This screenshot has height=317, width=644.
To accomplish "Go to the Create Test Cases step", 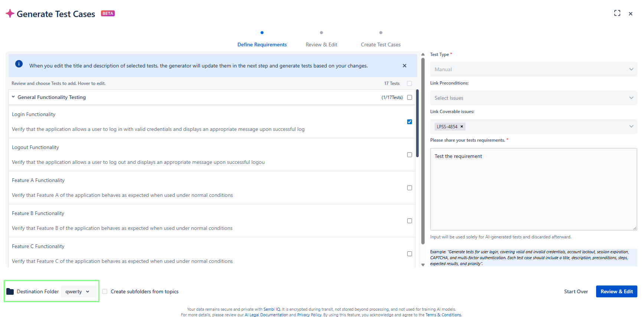I will click(380, 44).
